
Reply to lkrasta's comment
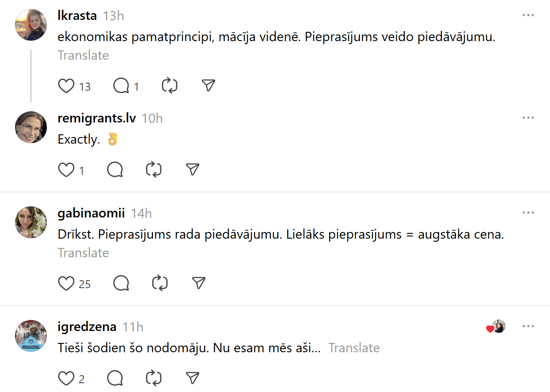pos(121,86)
